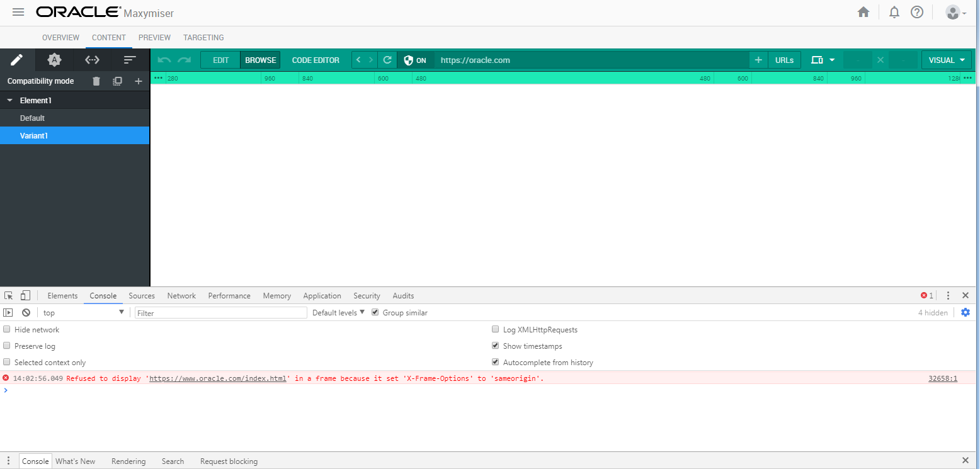Add a URL with the plus next to URLs
Image resolution: width=980 pixels, height=469 pixels.
(x=758, y=60)
